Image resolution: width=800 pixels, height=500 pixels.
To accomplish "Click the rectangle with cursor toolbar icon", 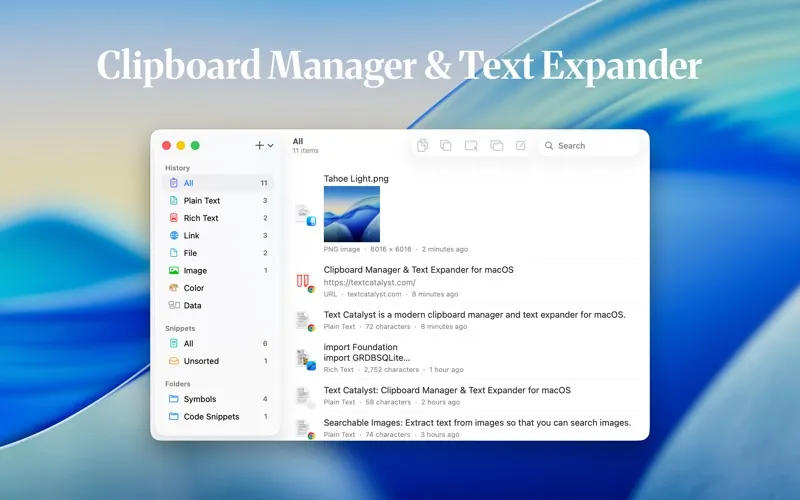I will tap(471, 146).
